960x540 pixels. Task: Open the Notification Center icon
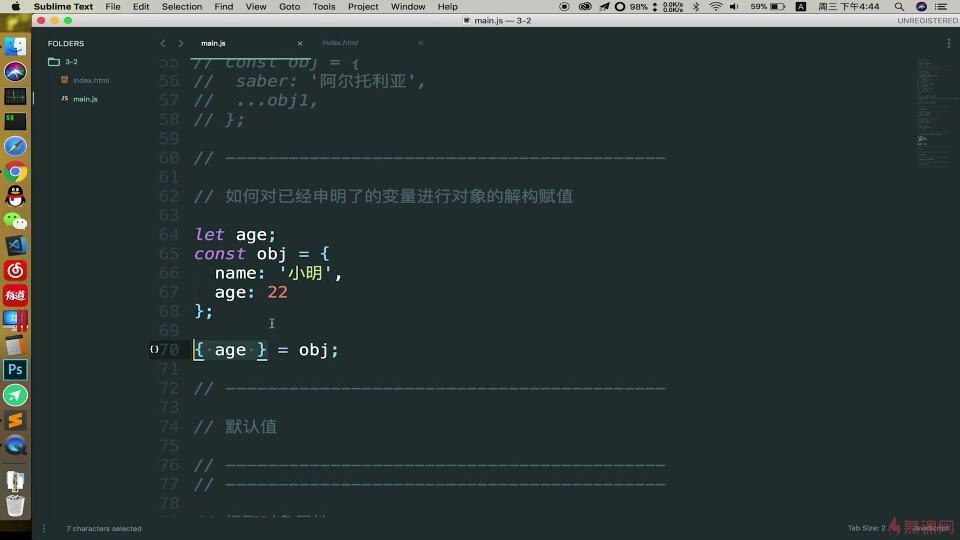941,7
